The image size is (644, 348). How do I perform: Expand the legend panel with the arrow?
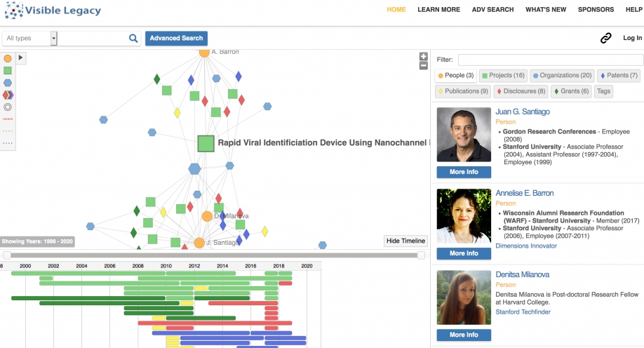click(x=20, y=58)
